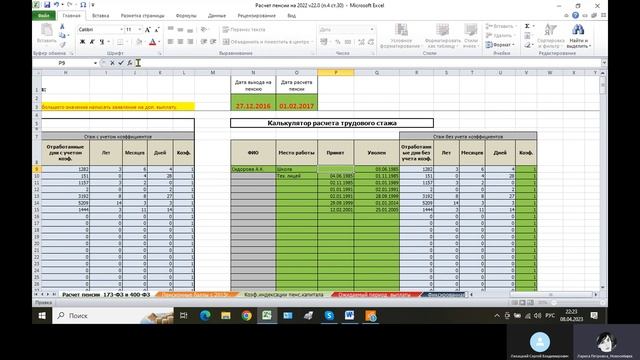
Task: Click the fill color paint bucket
Action: [x=139, y=42]
